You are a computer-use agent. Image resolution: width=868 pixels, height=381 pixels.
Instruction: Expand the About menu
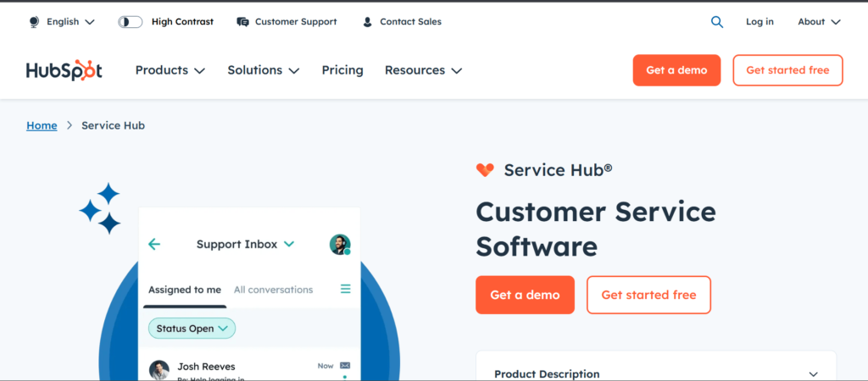(819, 22)
